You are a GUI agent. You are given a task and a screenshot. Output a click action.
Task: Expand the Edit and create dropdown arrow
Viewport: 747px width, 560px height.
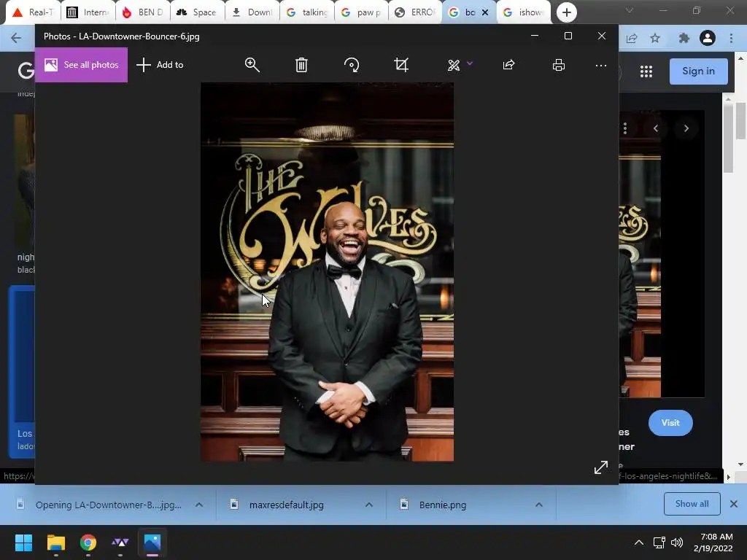tap(470, 63)
